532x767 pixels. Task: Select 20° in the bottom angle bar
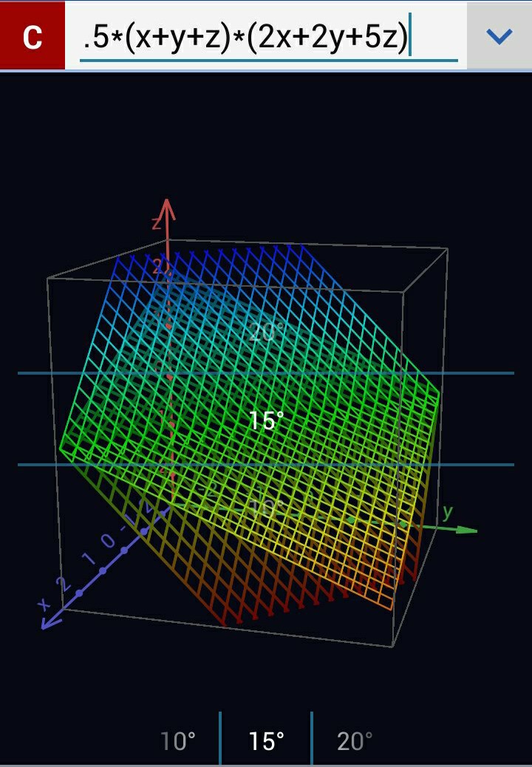(x=355, y=740)
